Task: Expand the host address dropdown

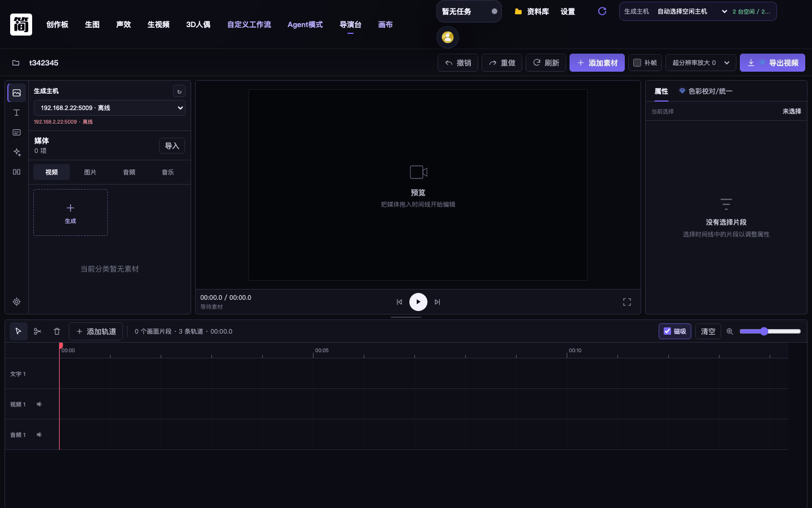Action: [x=109, y=108]
